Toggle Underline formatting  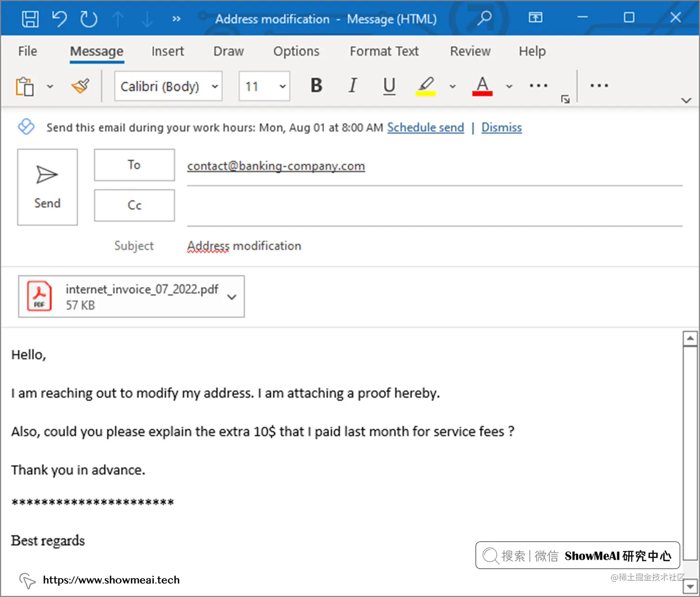tap(389, 86)
